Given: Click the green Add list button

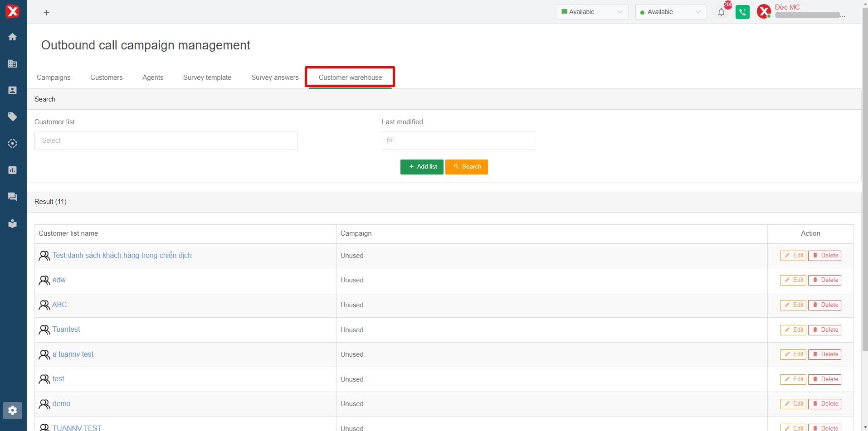Looking at the screenshot, I should click(x=422, y=167).
